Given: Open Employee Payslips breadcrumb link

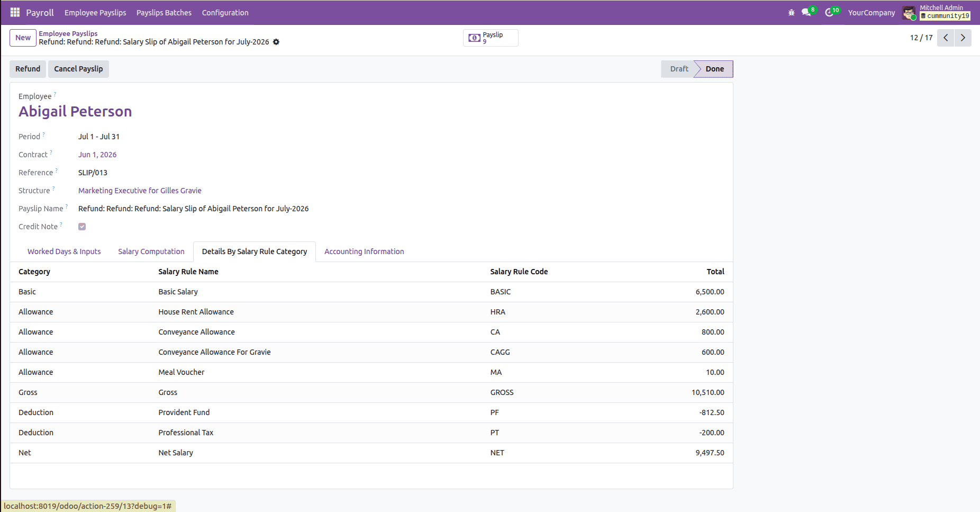Looking at the screenshot, I should tap(68, 33).
